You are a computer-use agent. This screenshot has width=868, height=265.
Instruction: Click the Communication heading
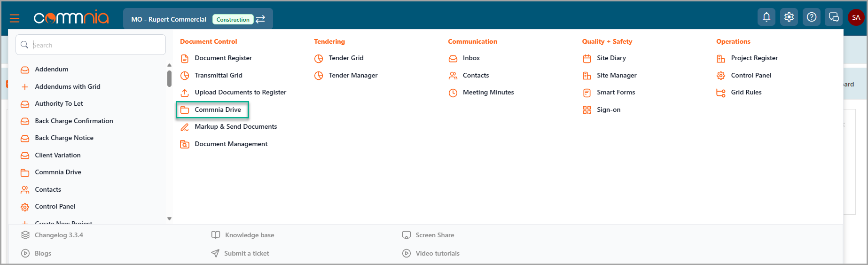[x=472, y=41]
